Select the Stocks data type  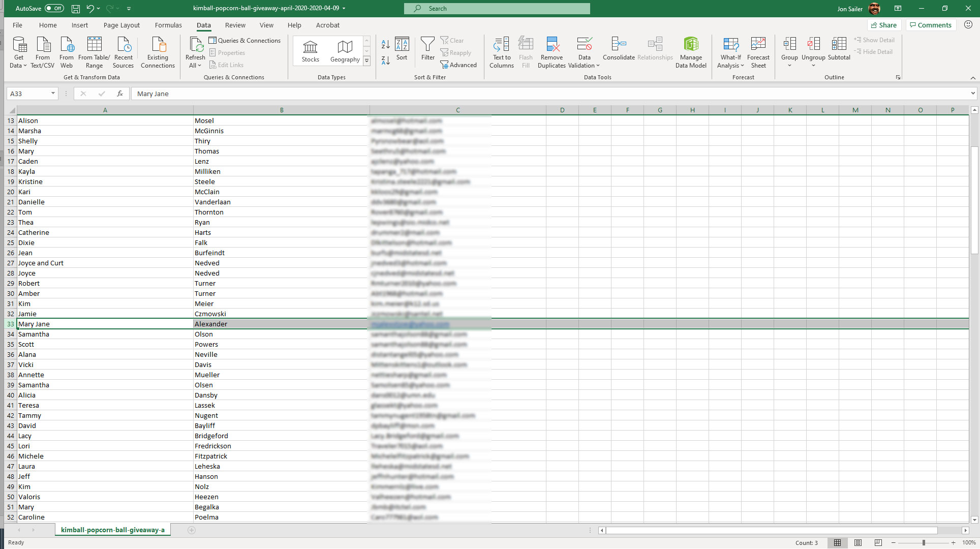[x=310, y=51]
